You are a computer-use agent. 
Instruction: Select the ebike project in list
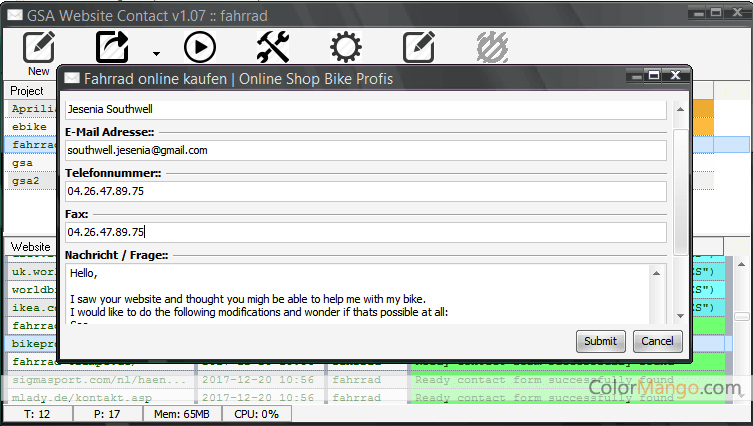[30, 127]
